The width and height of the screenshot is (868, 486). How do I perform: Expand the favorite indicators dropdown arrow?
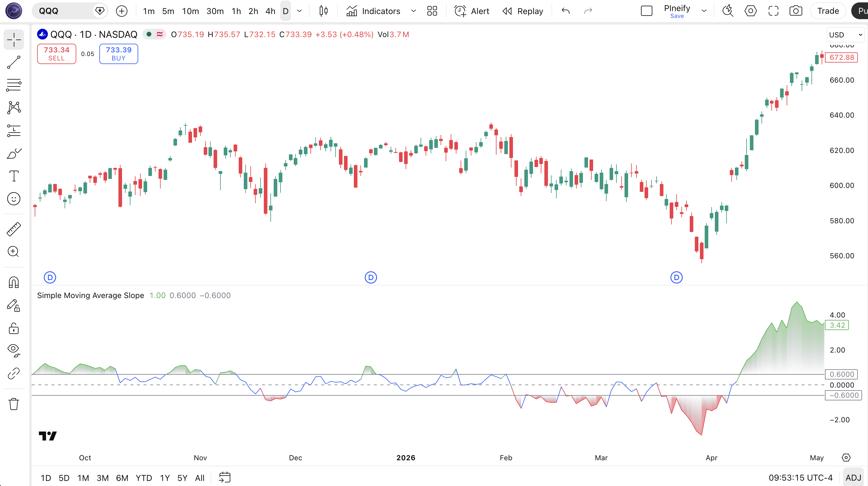tap(413, 11)
